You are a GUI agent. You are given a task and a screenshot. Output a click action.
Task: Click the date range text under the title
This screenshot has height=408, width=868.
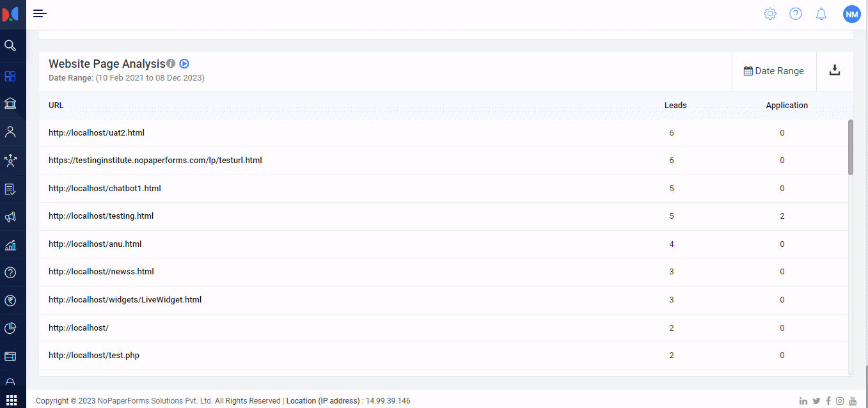coord(127,78)
